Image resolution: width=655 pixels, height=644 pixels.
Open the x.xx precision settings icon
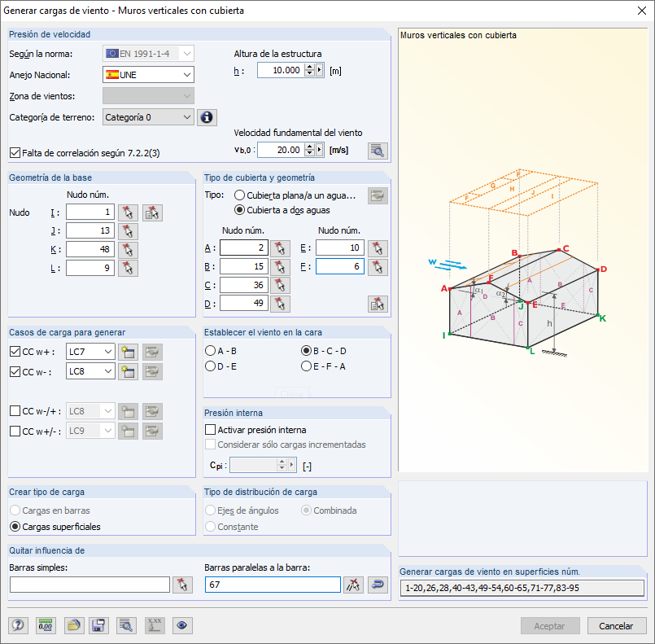click(155, 625)
